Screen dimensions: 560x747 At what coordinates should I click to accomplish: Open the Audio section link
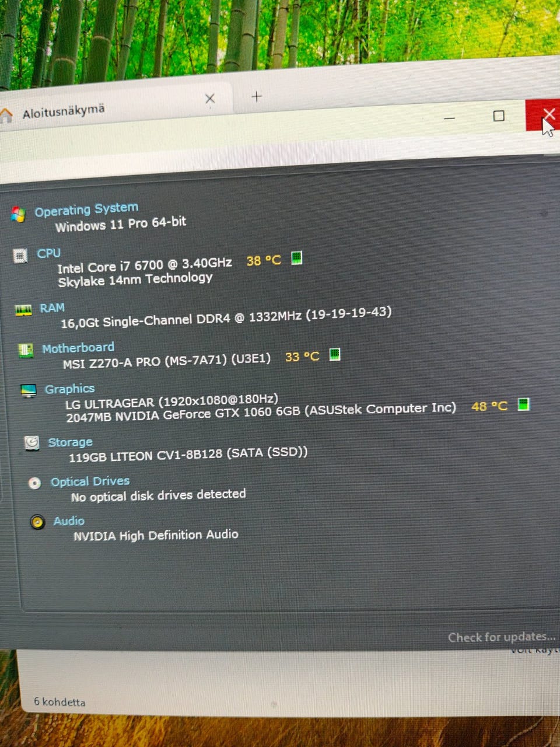pos(69,521)
